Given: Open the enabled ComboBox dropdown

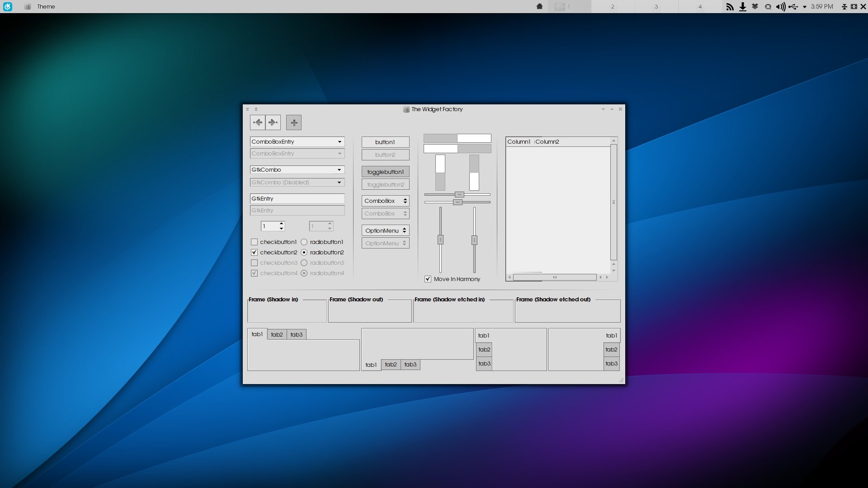Looking at the screenshot, I should 386,201.
